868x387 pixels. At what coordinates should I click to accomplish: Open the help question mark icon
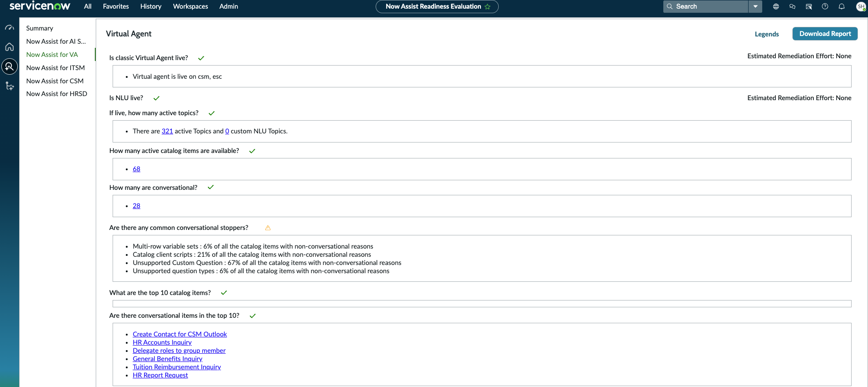(x=825, y=6)
